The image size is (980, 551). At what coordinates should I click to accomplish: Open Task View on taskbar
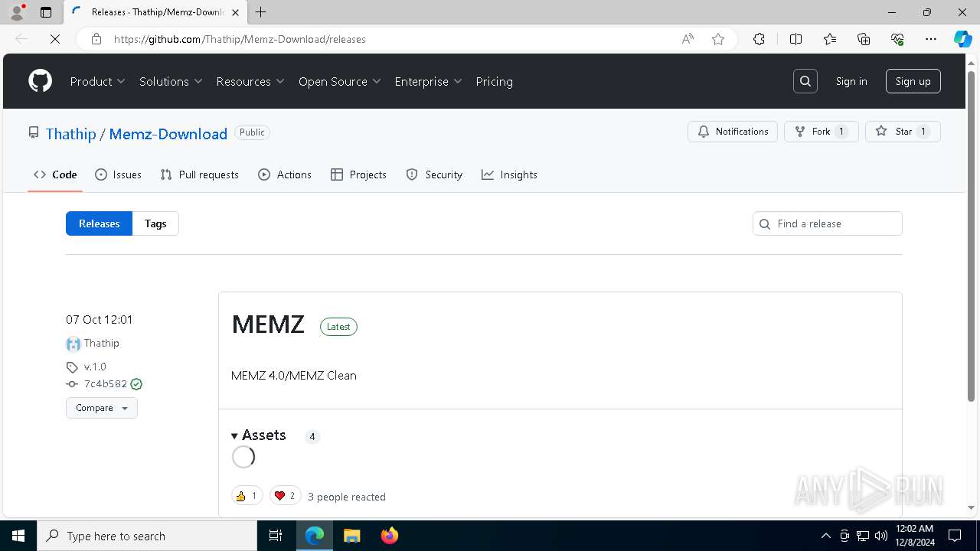[x=276, y=536]
